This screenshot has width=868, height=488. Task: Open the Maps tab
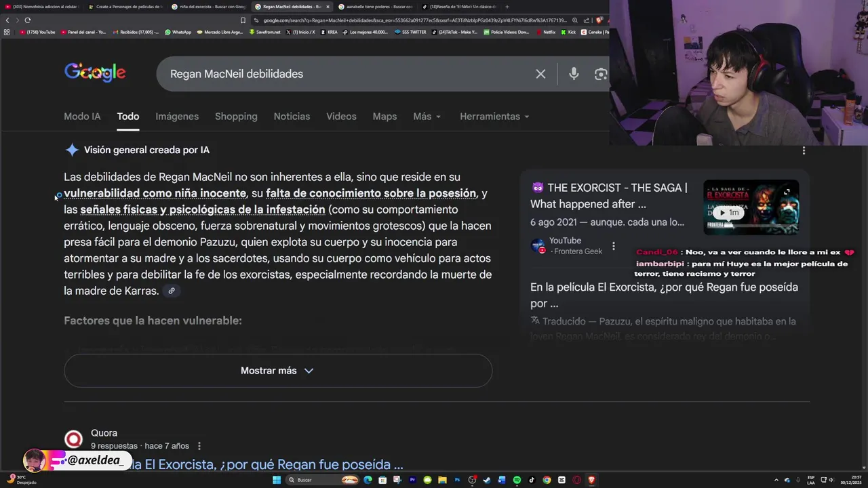(x=384, y=117)
